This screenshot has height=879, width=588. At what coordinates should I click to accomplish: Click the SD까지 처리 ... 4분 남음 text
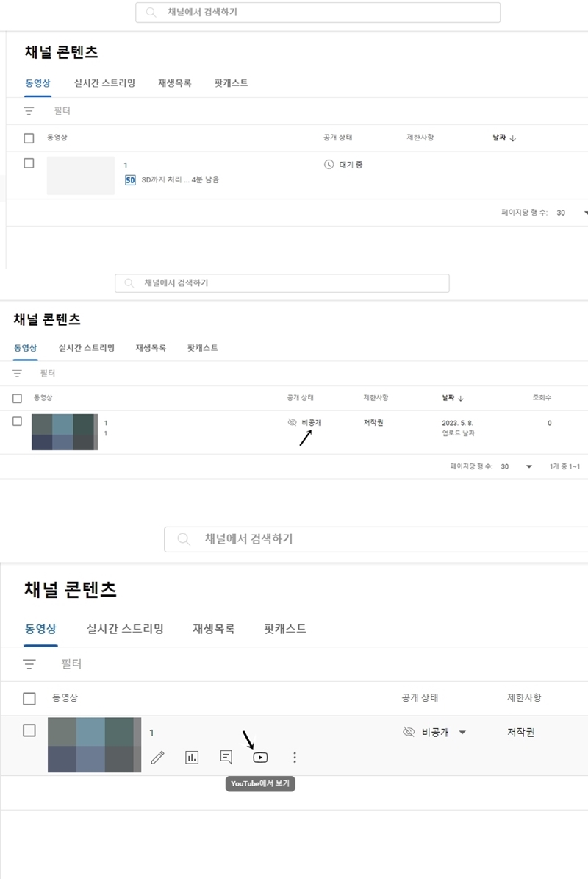(180, 179)
